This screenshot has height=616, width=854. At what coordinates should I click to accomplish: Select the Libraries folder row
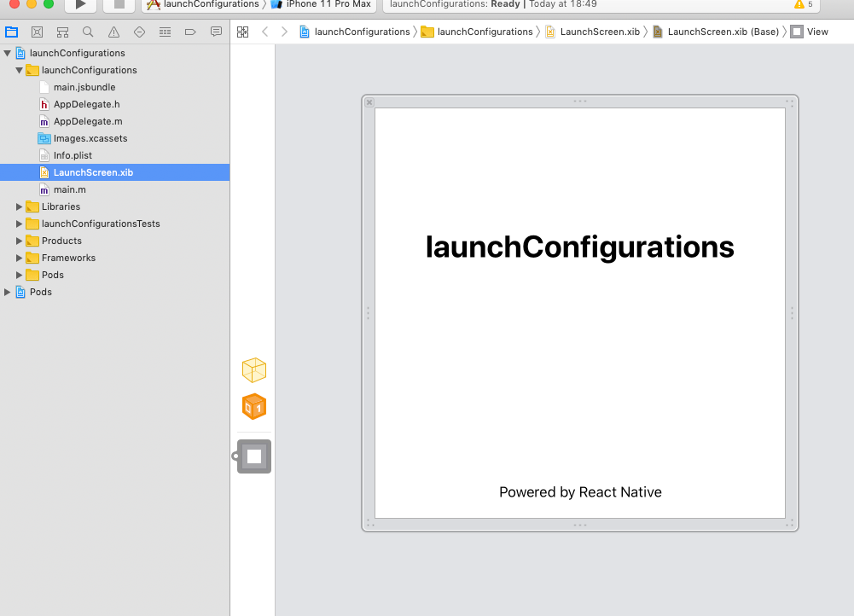pyautogui.click(x=114, y=207)
